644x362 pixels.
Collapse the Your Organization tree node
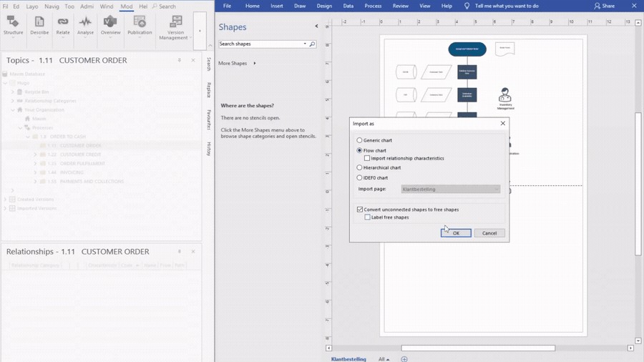[x=12, y=110]
